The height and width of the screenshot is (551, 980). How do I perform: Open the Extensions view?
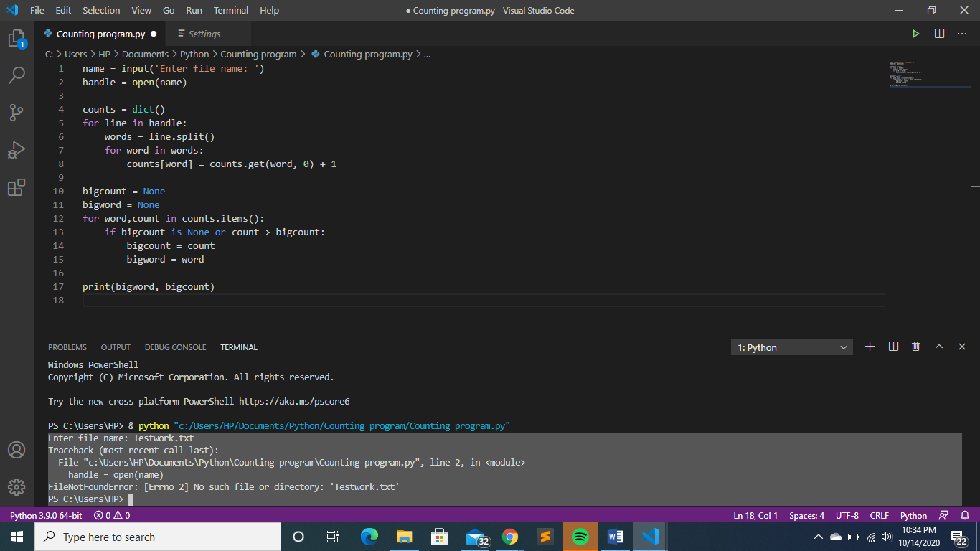17,187
